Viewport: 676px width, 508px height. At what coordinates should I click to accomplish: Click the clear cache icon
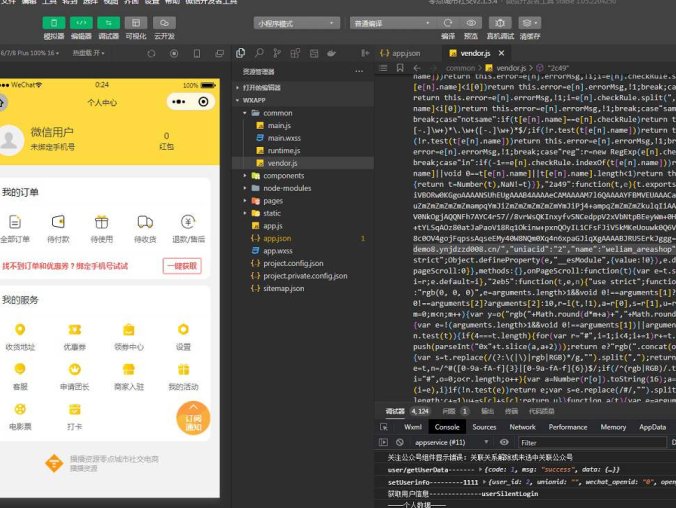(529, 23)
